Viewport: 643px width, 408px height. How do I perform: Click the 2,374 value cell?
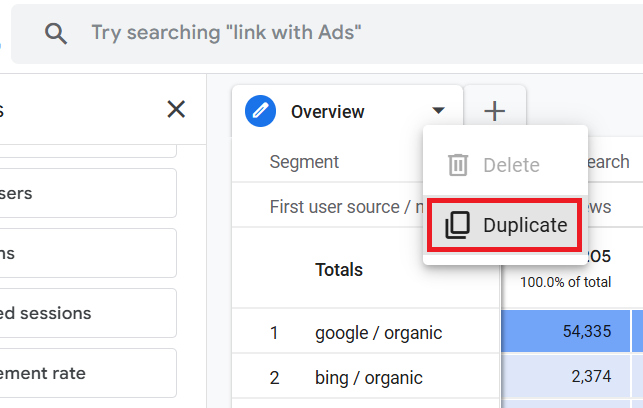click(591, 378)
